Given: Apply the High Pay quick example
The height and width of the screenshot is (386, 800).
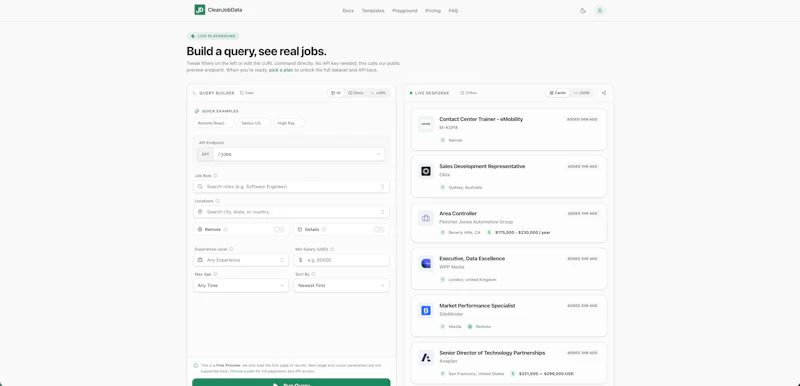Looking at the screenshot, I should click(x=289, y=123).
